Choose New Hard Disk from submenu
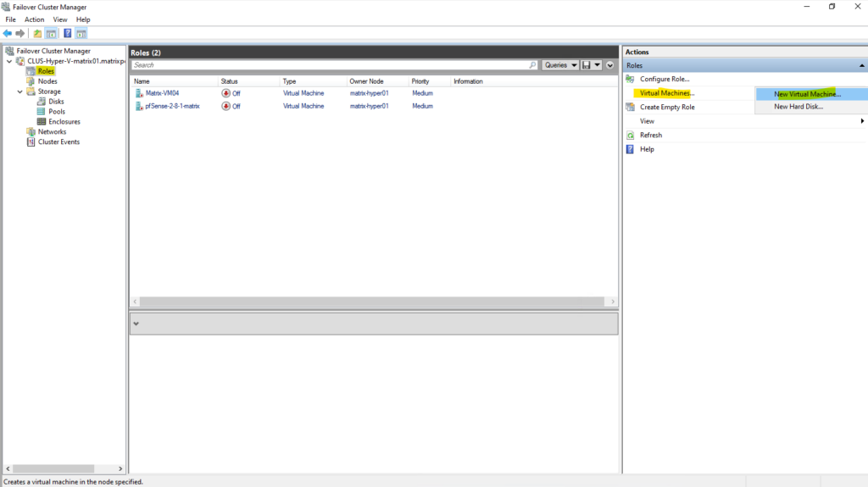This screenshot has width=868, height=487. [x=798, y=107]
